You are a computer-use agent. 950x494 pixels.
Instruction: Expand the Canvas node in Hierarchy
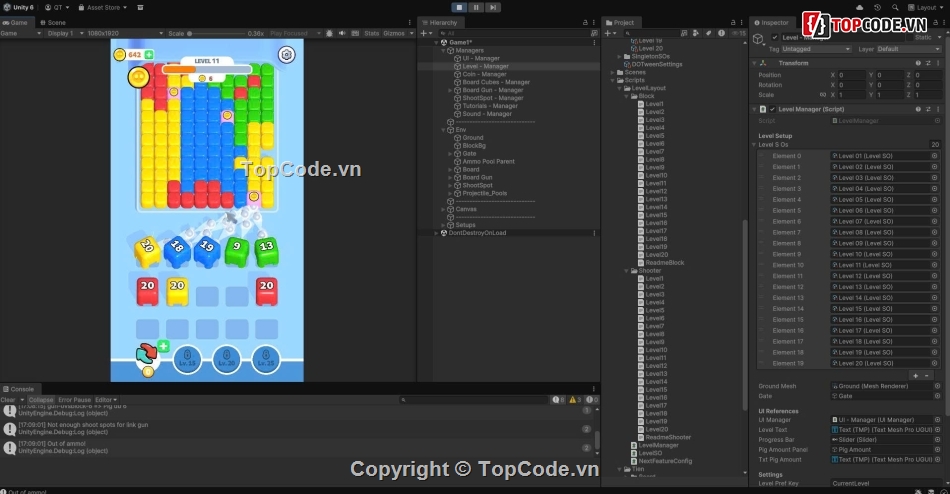pyautogui.click(x=443, y=209)
